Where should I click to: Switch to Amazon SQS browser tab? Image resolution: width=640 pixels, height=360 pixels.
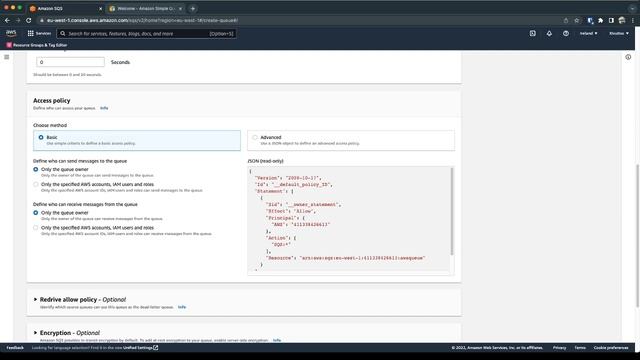[65, 9]
